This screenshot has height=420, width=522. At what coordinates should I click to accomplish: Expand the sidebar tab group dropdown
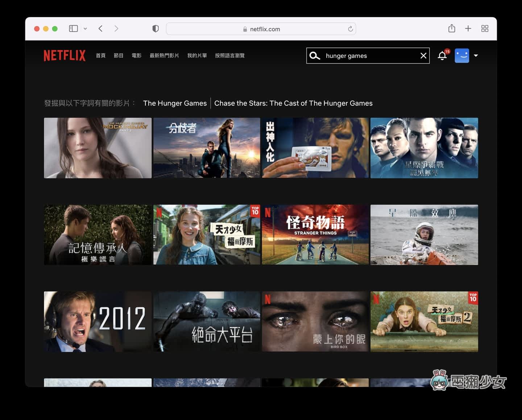85,29
